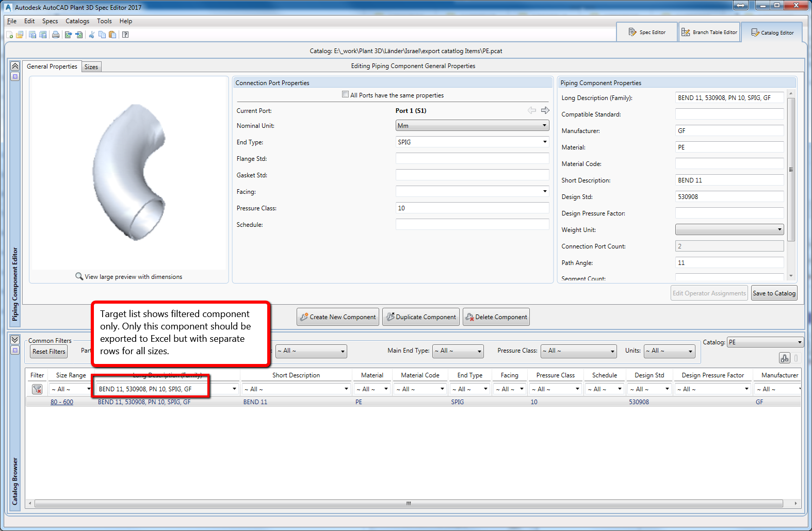Open the Size Range column filter dropdown
Screen dimensions: 812x531
tap(70, 389)
